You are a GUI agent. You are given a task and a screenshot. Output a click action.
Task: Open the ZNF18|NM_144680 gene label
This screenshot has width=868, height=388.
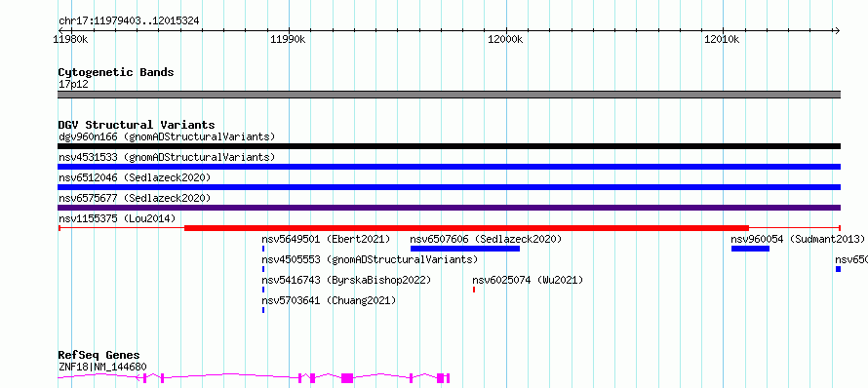[x=102, y=367]
